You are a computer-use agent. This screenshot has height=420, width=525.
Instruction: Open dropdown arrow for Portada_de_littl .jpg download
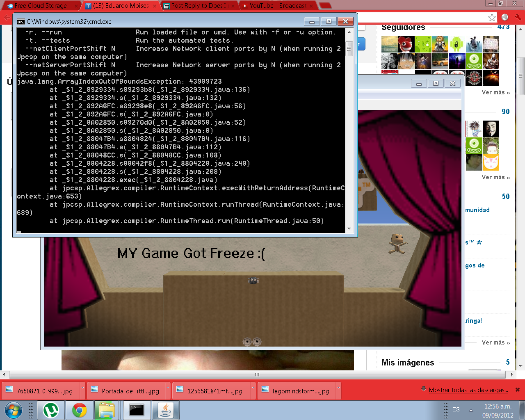click(x=168, y=388)
